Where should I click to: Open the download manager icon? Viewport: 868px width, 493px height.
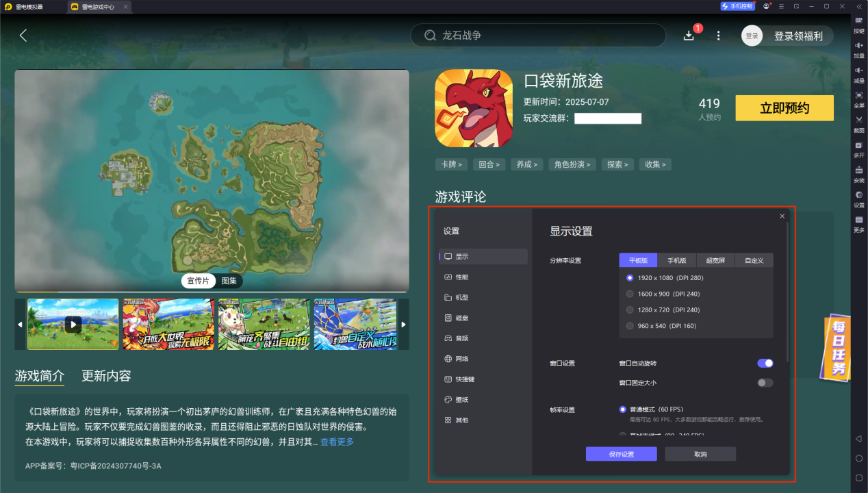click(689, 36)
